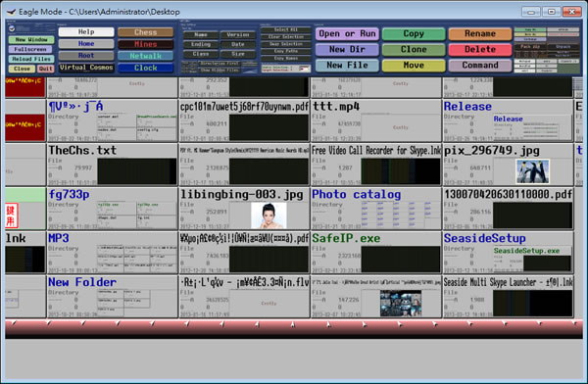
Task: Click the Virtual Cosmos button
Action: click(86, 68)
